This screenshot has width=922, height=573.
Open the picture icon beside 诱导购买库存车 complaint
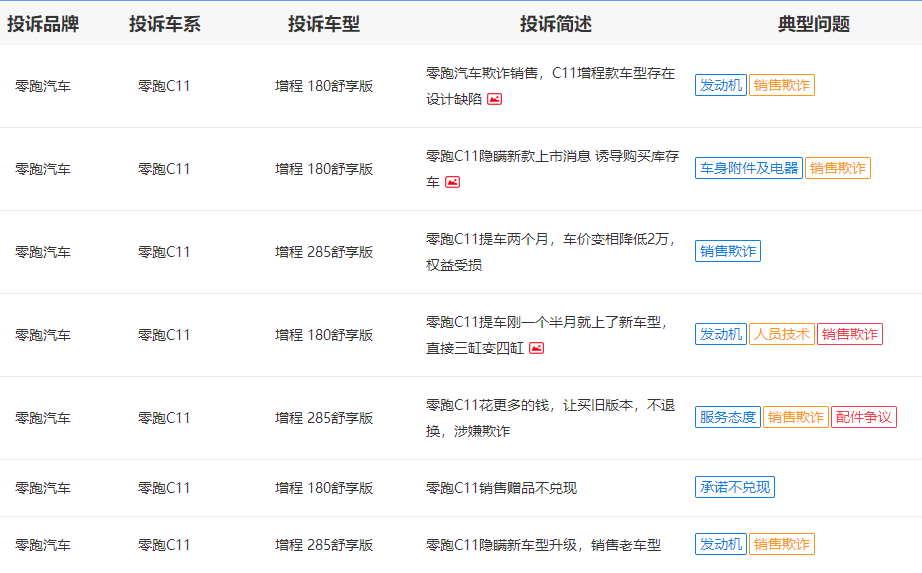[x=452, y=182]
